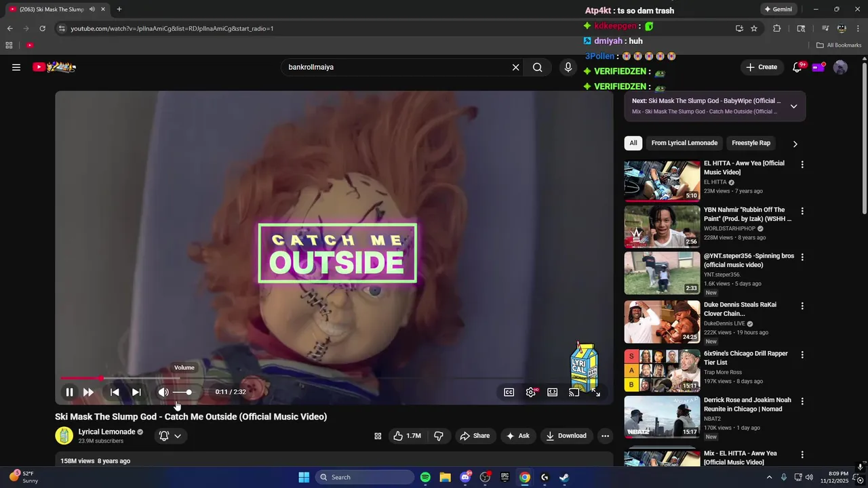
Task: Open player settings gear icon
Action: click(531, 392)
